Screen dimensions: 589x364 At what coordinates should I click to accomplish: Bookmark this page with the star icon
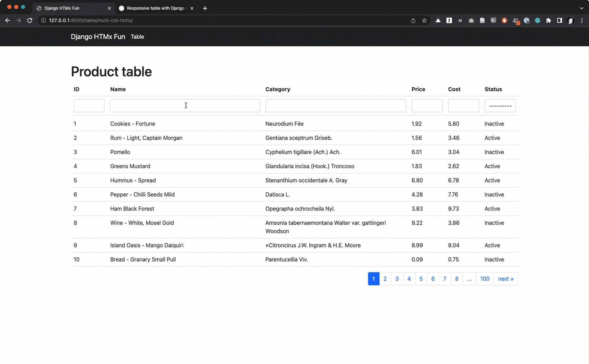point(424,20)
